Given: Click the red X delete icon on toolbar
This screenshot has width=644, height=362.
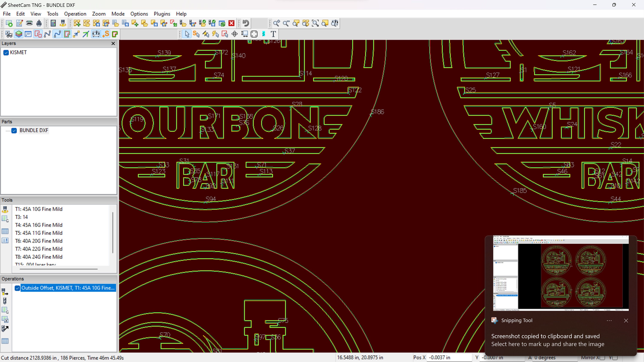Looking at the screenshot, I should tap(231, 23).
